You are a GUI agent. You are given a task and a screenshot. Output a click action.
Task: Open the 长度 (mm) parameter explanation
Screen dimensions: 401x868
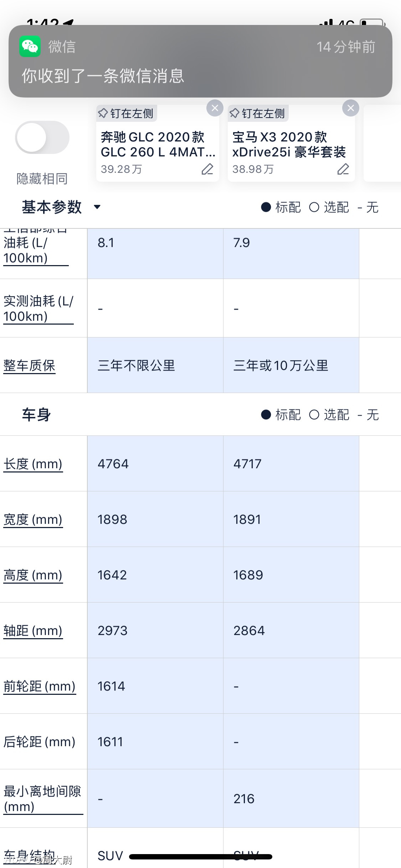click(x=33, y=464)
